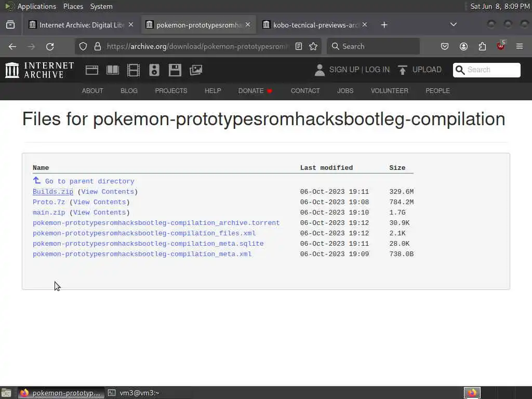
Task: Switch to the kobo-tecnical-previews tab
Action: (315, 25)
